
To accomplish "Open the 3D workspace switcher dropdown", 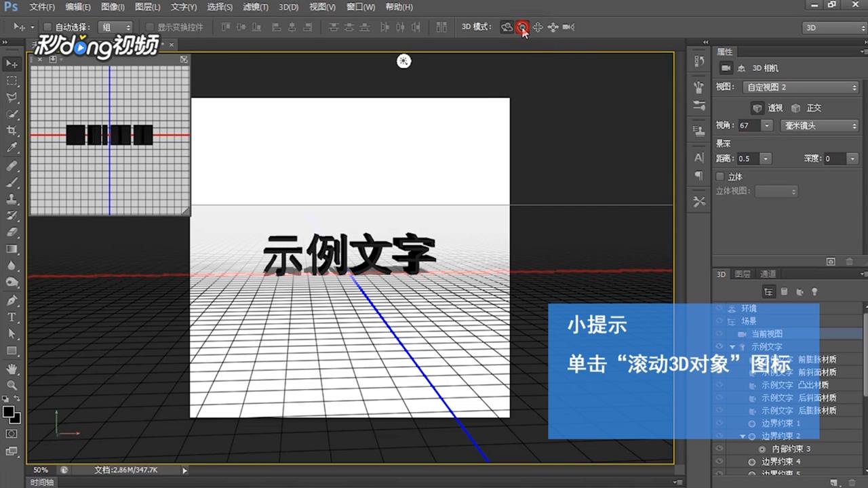I will click(834, 28).
